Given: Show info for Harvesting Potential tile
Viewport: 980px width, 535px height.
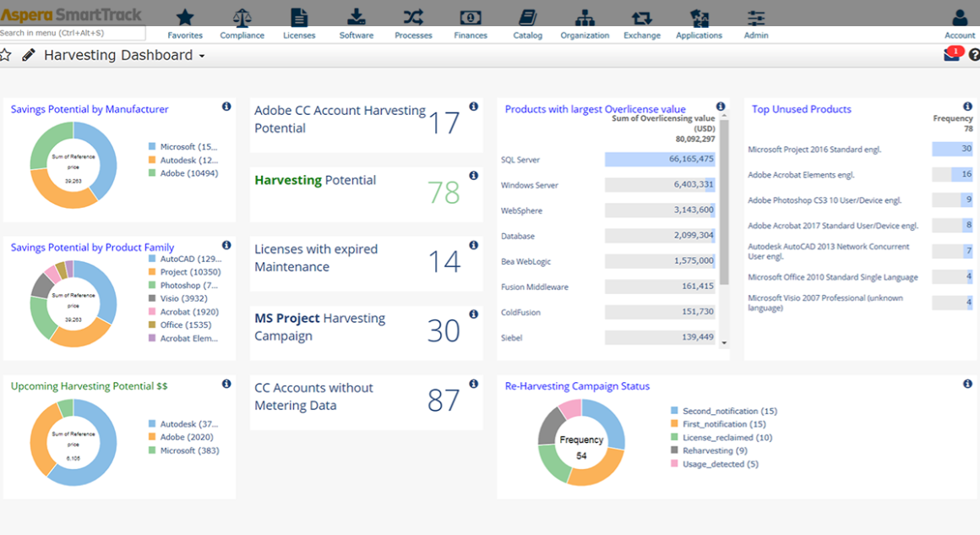Looking at the screenshot, I should coord(474,176).
